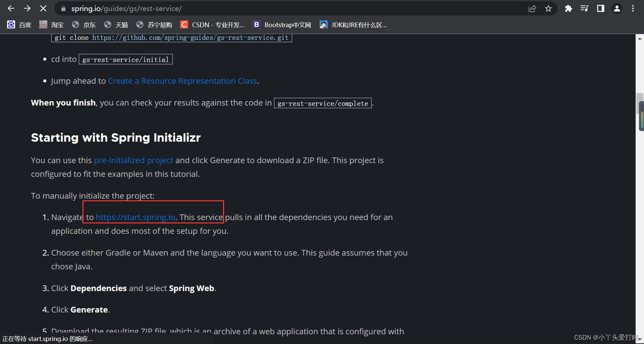Click the Starting with Spring Initializr heading
644x344 pixels.
tap(116, 138)
